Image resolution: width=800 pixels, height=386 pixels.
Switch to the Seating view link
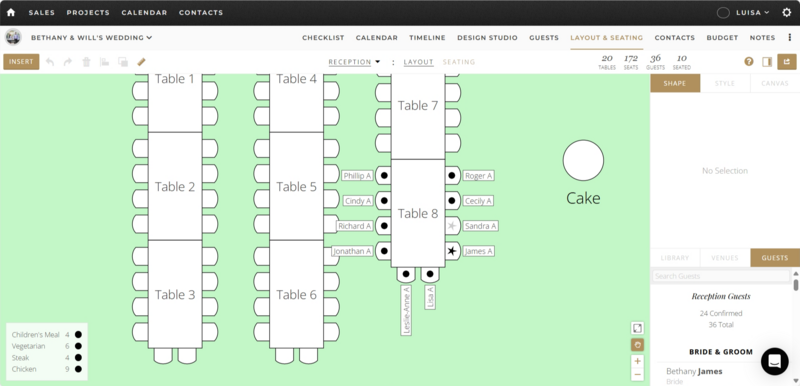click(459, 62)
